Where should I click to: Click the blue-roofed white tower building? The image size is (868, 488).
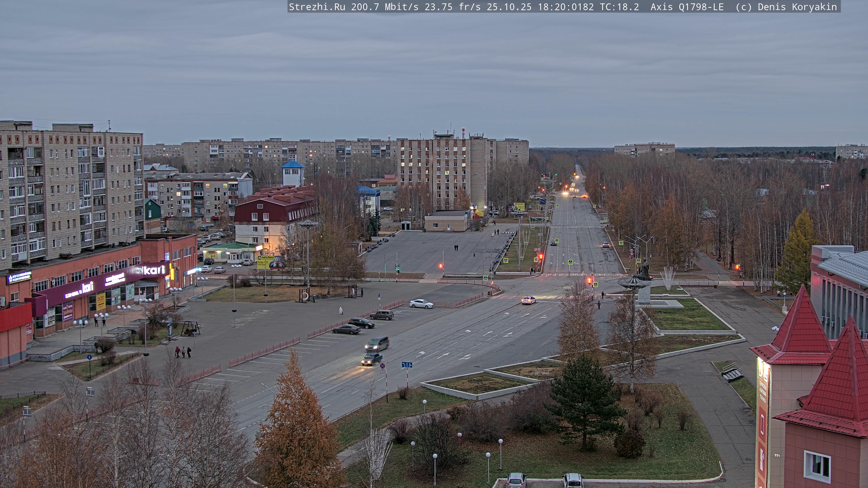(293, 174)
